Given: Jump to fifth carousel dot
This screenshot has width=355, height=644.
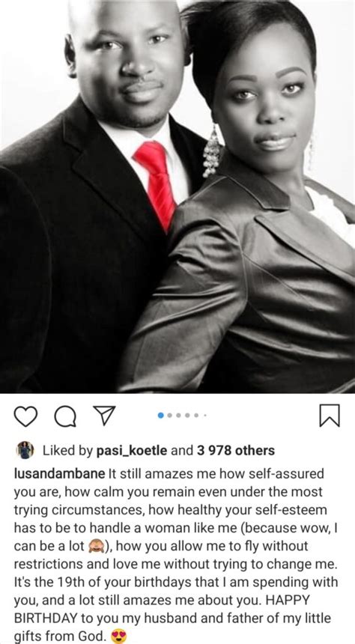Looking at the screenshot, I should point(196,416).
